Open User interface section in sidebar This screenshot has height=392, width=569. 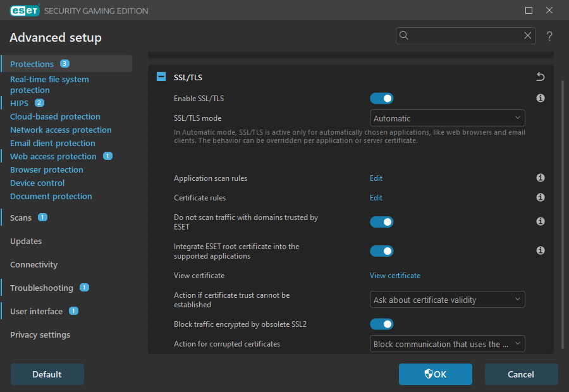[36, 312]
